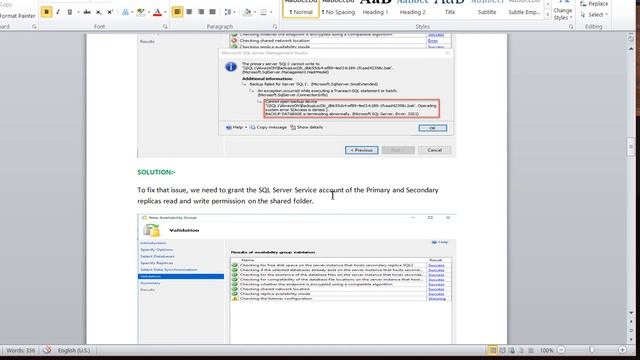Click the zoom out minus button

(561, 350)
